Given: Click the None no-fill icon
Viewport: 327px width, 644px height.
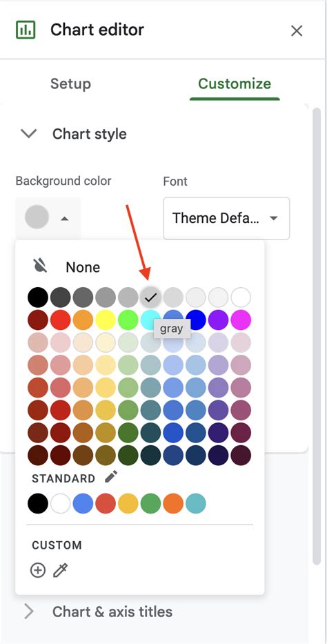Looking at the screenshot, I should 40,266.
